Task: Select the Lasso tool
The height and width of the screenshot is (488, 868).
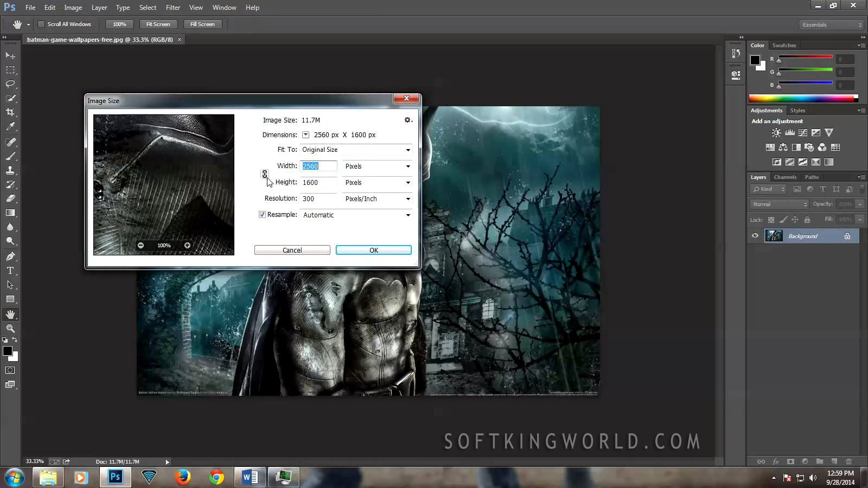Action: [x=10, y=84]
